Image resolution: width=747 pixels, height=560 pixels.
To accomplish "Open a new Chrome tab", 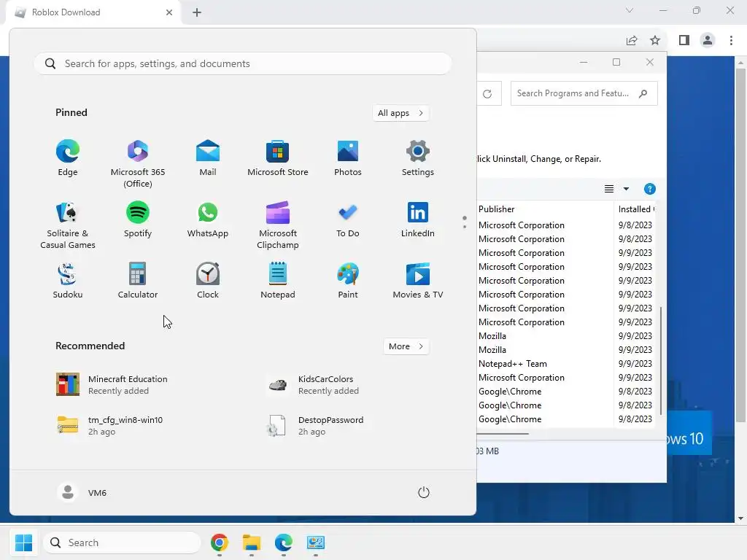I will point(197,12).
